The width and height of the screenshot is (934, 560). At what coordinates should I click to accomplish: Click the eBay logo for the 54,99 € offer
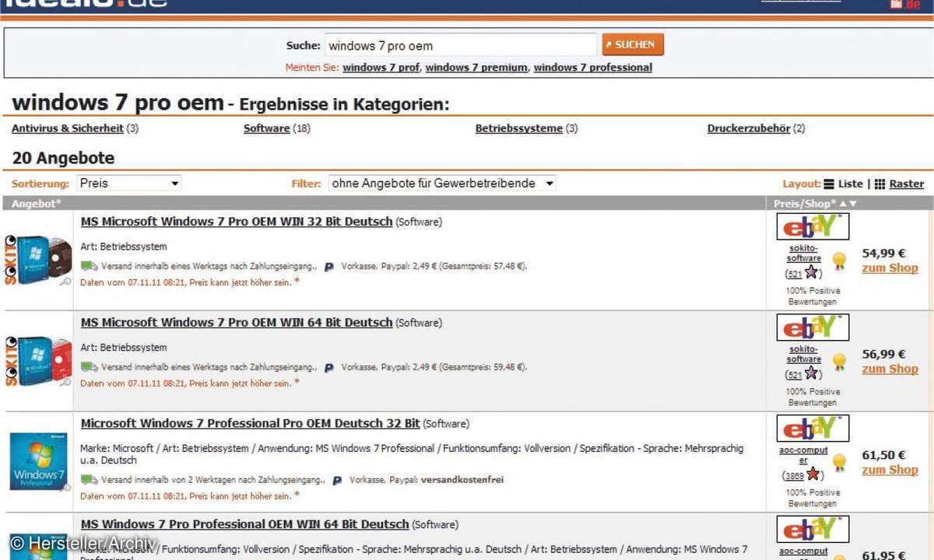813,226
